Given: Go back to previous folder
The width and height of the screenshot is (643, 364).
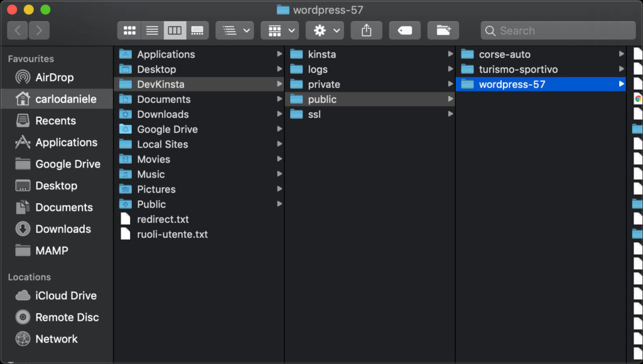Looking at the screenshot, I should point(18,30).
